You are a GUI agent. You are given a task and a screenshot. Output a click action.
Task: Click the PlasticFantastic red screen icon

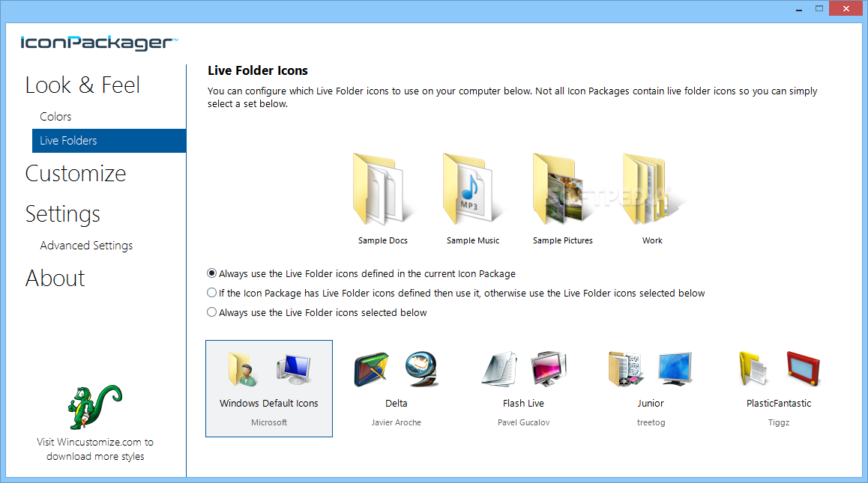pos(804,368)
